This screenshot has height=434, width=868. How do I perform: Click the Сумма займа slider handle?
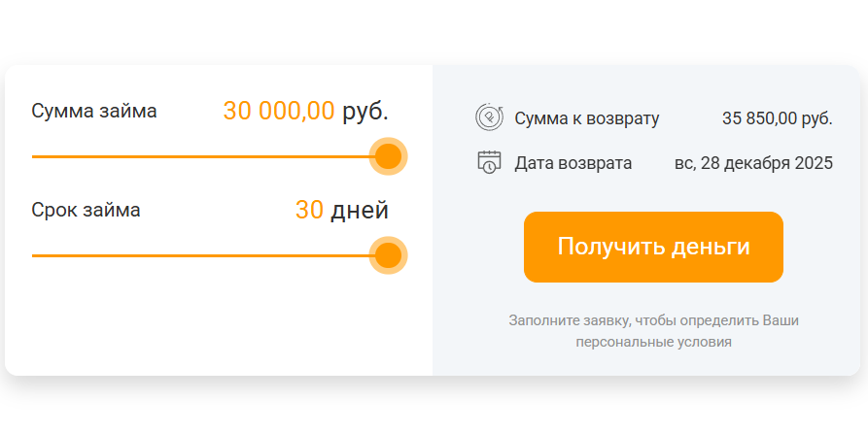point(388,156)
